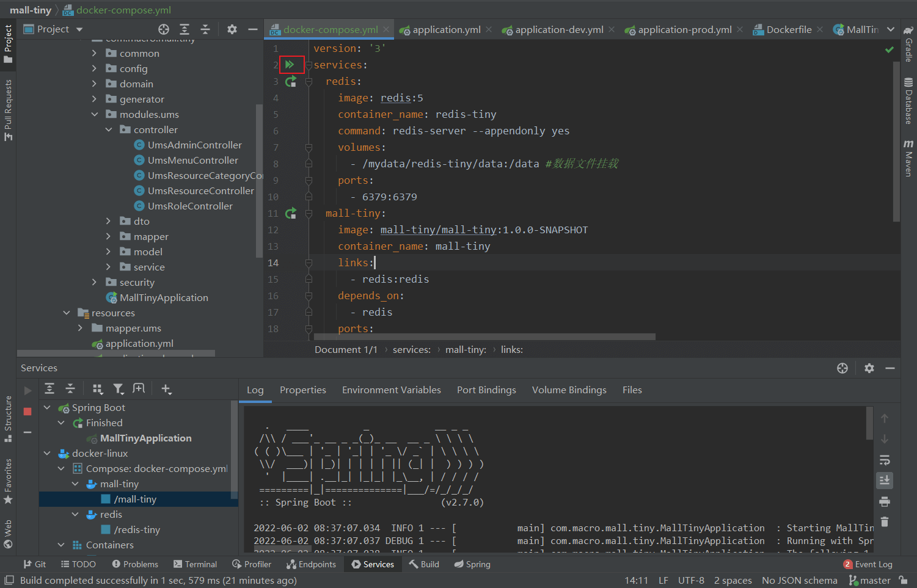This screenshot has width=917, height=588.
Task: Open Pull Requests side panel
Action: click(x=8, y=110)
